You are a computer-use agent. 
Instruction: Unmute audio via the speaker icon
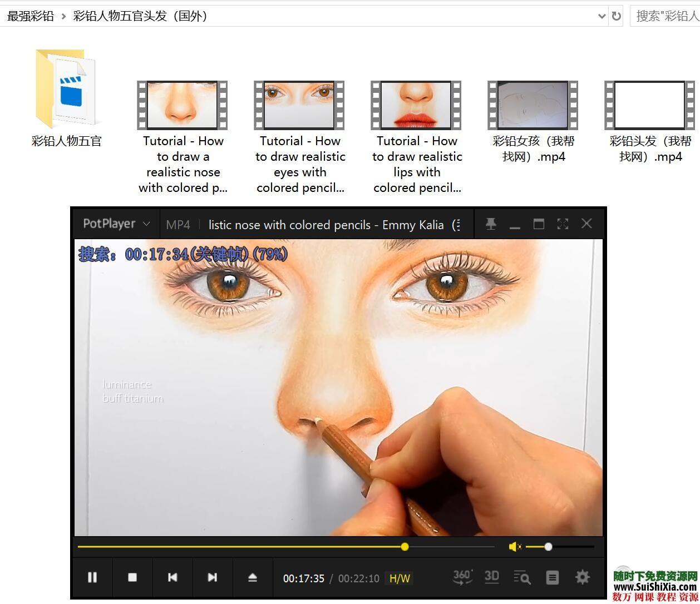pyautogui.click(x=515, y=547)
